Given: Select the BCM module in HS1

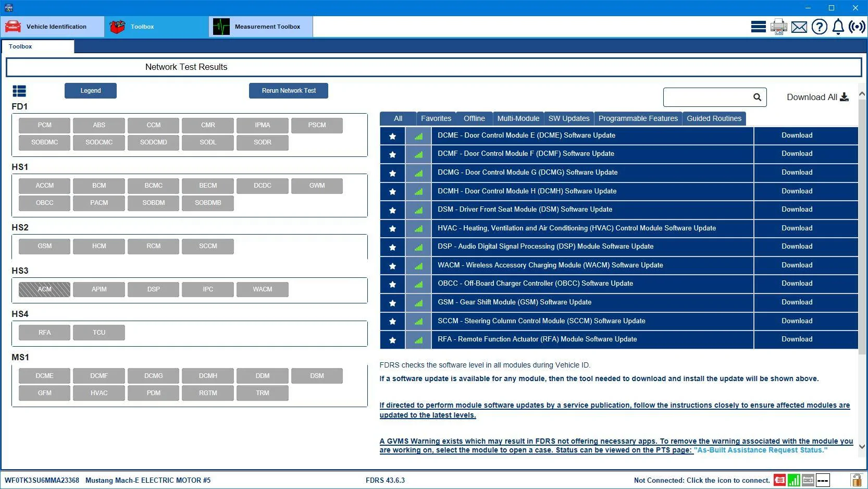Looking at the screenshot, I should (x=99, y=186).
